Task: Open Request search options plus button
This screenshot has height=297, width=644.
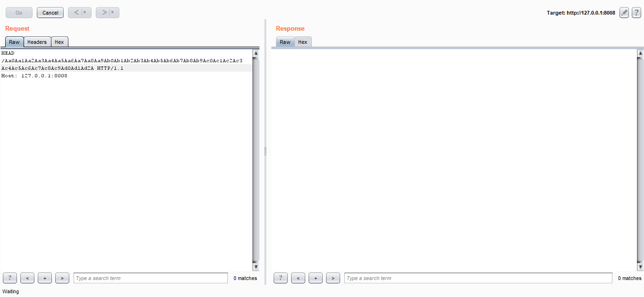Action: [45, 278]
